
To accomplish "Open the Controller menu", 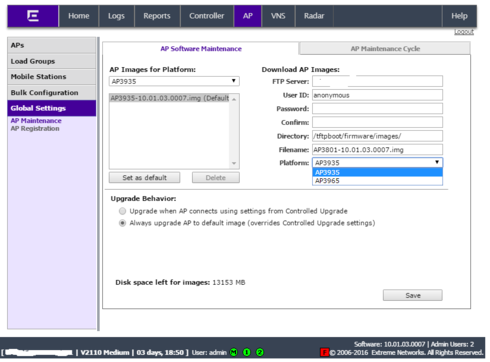I will click(207, 16).
